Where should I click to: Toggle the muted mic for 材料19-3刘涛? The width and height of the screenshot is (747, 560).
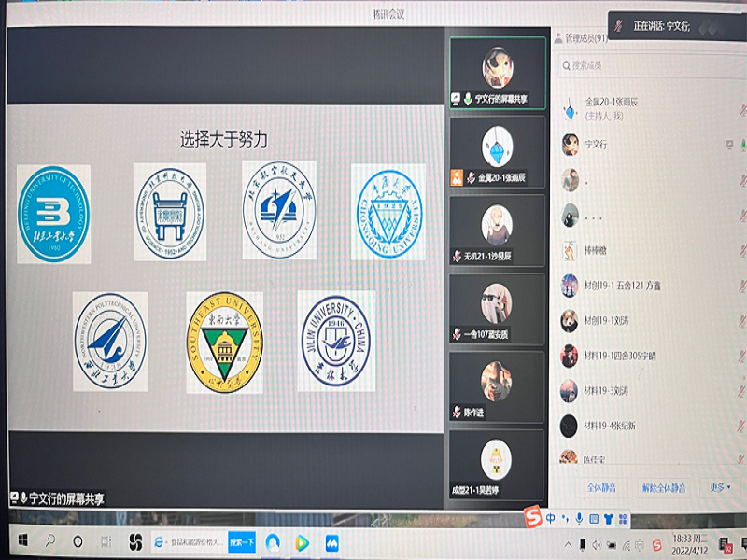(742, 390)
